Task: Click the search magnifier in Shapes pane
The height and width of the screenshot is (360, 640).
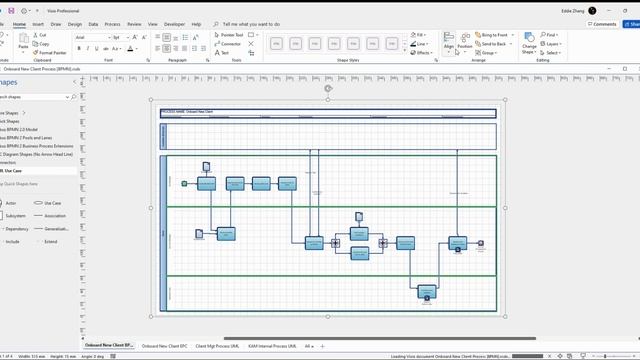Action: click(x=73, y=97)
